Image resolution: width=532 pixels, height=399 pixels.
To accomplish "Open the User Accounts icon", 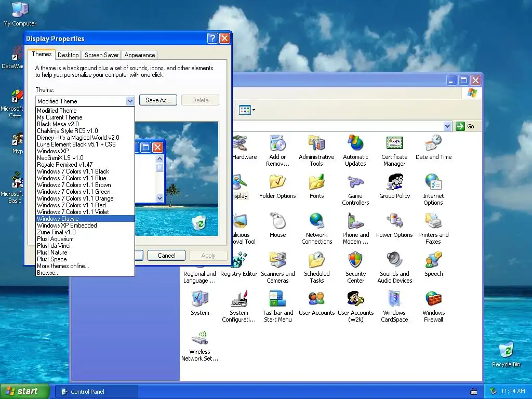I will pos(316,303).
